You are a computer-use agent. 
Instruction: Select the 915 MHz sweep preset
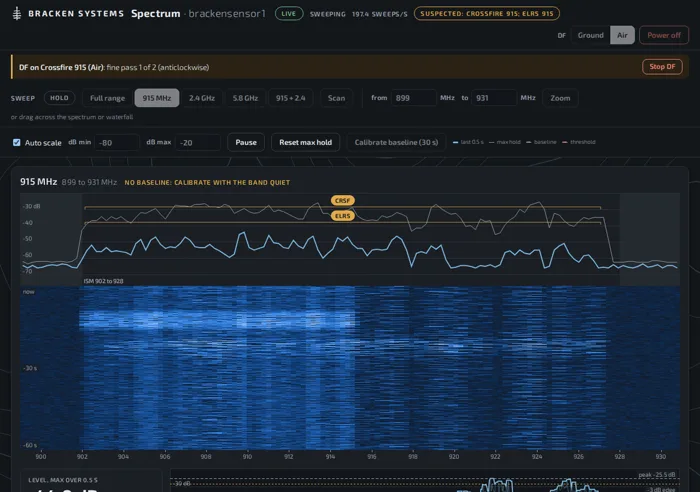(x=157, y=98)
